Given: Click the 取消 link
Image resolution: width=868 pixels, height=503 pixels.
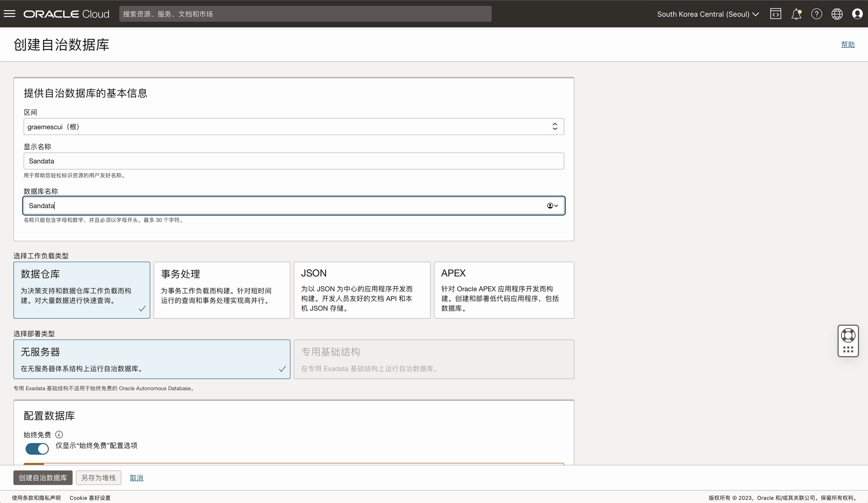Looking at the screenshot, I should point(137,478).
